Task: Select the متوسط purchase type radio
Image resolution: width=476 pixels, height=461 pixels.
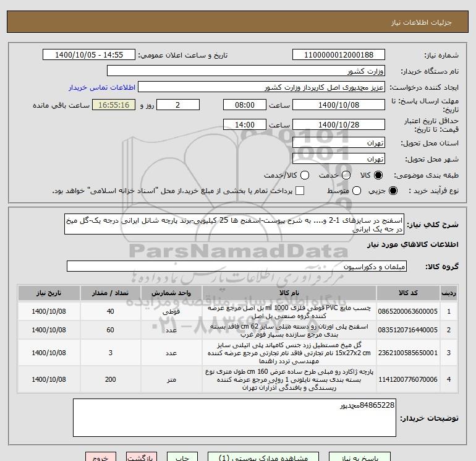Action: (x=357, y=191)
